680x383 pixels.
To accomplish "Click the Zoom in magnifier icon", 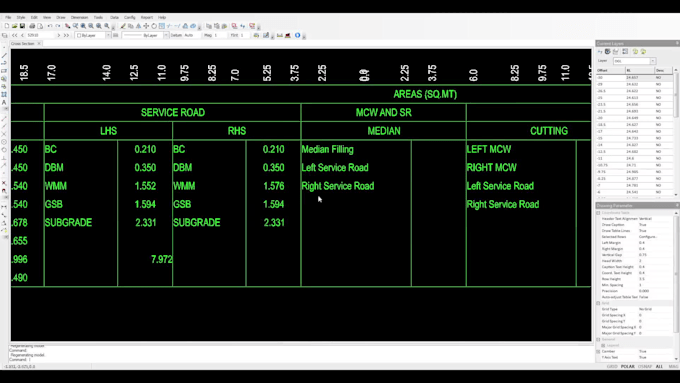I will (83, 26).
